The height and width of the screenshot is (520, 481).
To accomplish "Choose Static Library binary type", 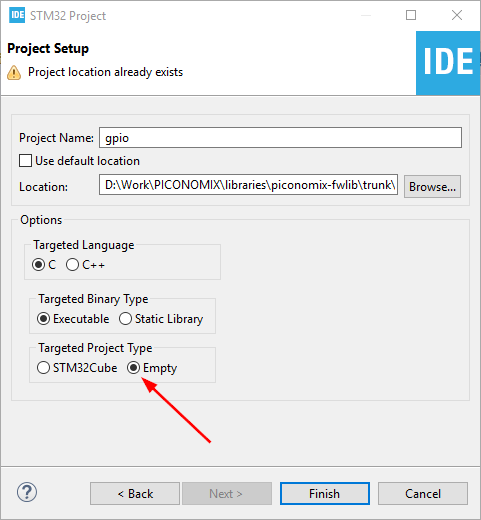I will (125, 319).
